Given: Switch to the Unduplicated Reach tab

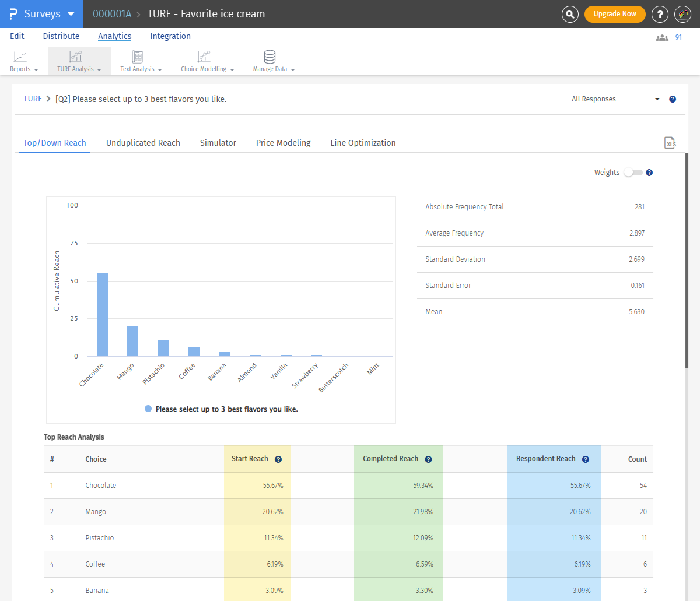Looking at the screenshot, I should 143,143.
